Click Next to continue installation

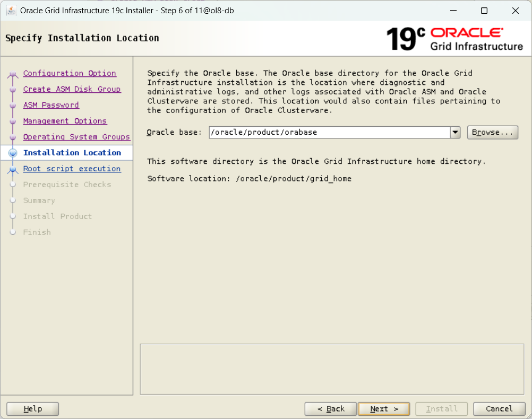[384, 409]
